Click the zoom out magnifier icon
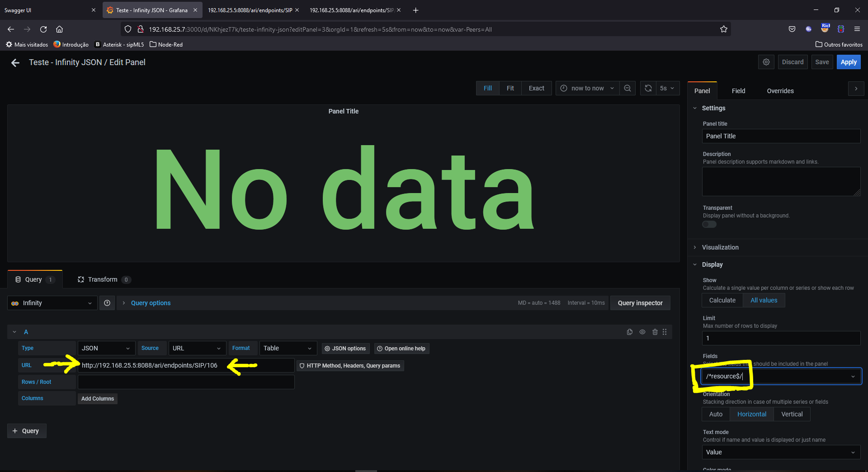The width and height of the screenshot is (868, 472). [x=627, y=88]
